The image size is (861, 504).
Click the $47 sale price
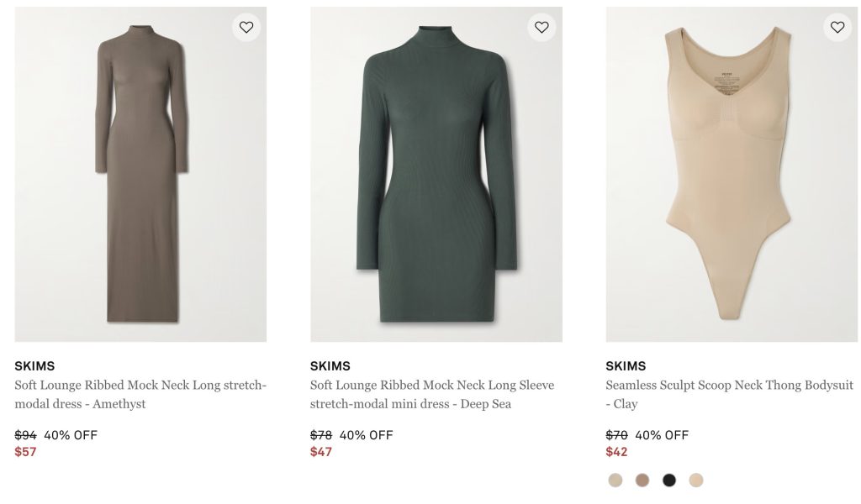(x=321, y=452)
